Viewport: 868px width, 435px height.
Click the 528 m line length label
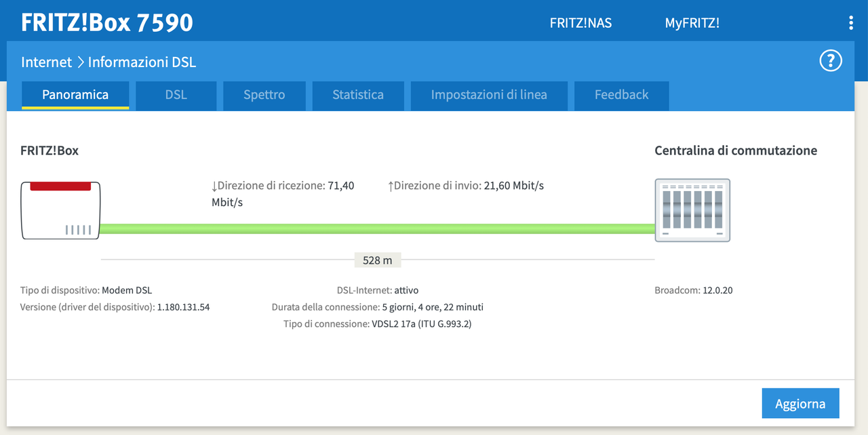[378, 260]
